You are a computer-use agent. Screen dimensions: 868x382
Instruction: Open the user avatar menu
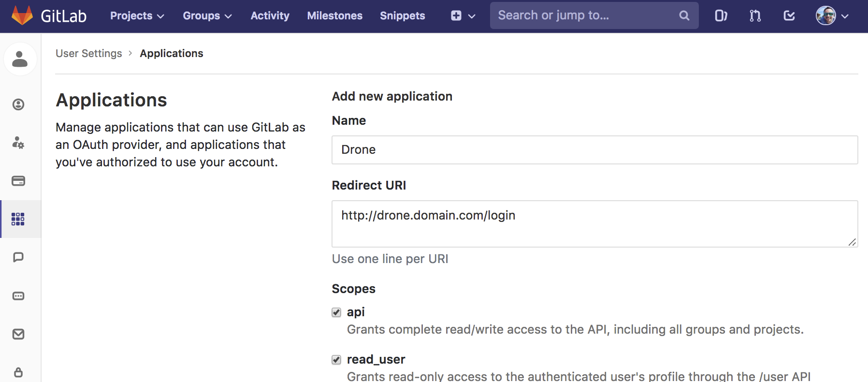[x=832, y=16]
